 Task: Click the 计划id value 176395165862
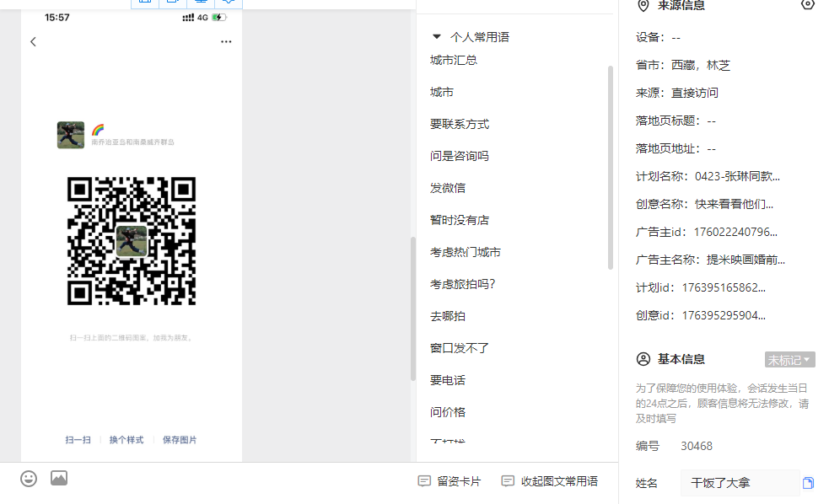(x=724, y=288)
